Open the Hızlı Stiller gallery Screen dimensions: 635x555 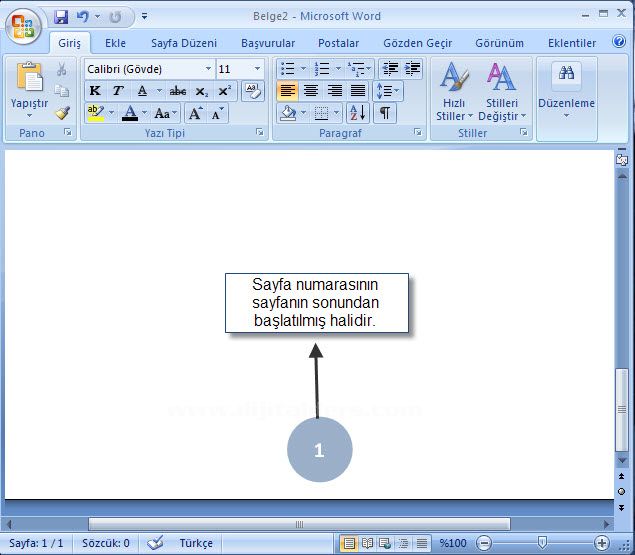pyautogui.click(x=454, y=92)
